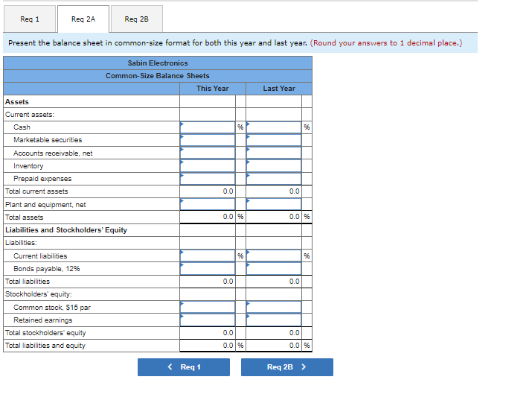This screenshot has height=403, width=532.
Task: Click the bold 'Assets' section heading
Action: pyautogui.click(x=17, y=102)
